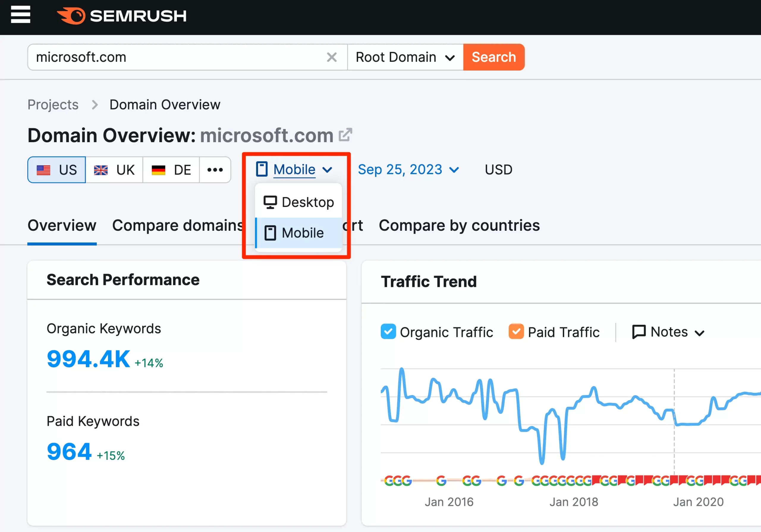Image resolution: width=761 pixels, height=532 pixels.
Task: Clear the domain search field
Action: tap(331, 57)
